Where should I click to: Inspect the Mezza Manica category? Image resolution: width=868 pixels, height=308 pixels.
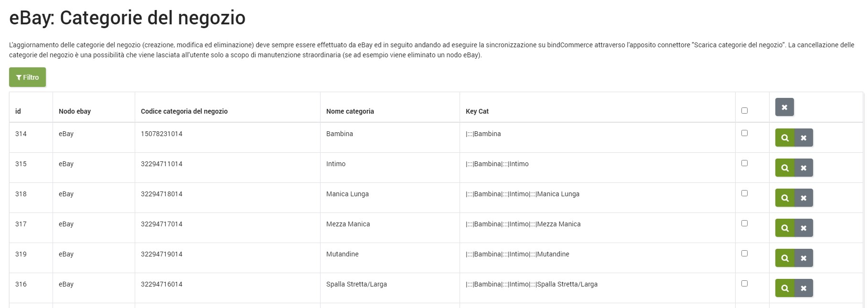click(784, 228)
